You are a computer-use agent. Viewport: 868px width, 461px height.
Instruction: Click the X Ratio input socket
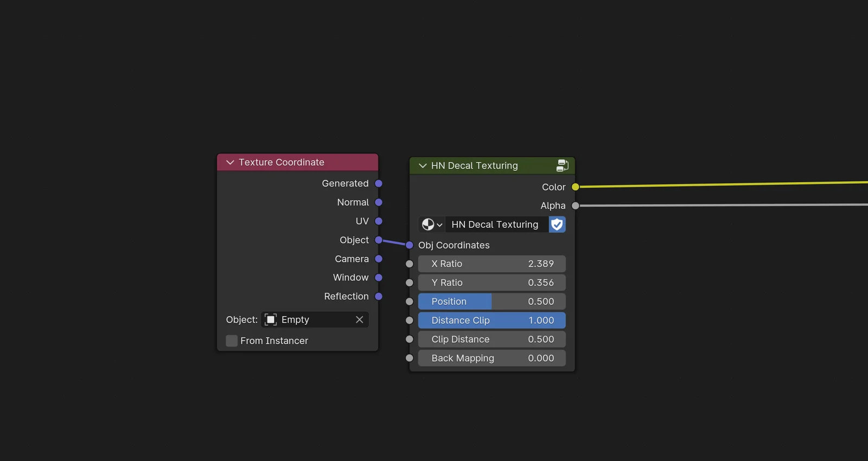(410, 264)
